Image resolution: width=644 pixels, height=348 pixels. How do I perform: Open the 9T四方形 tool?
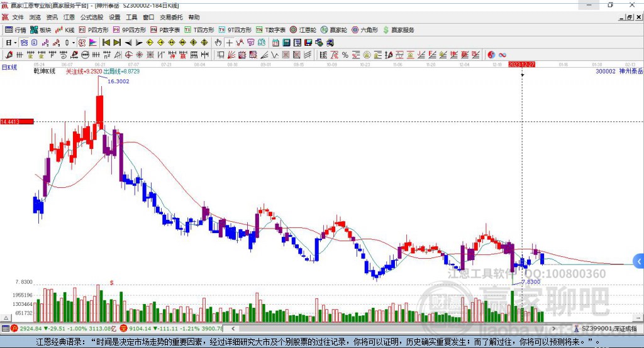tap(235, 30)
